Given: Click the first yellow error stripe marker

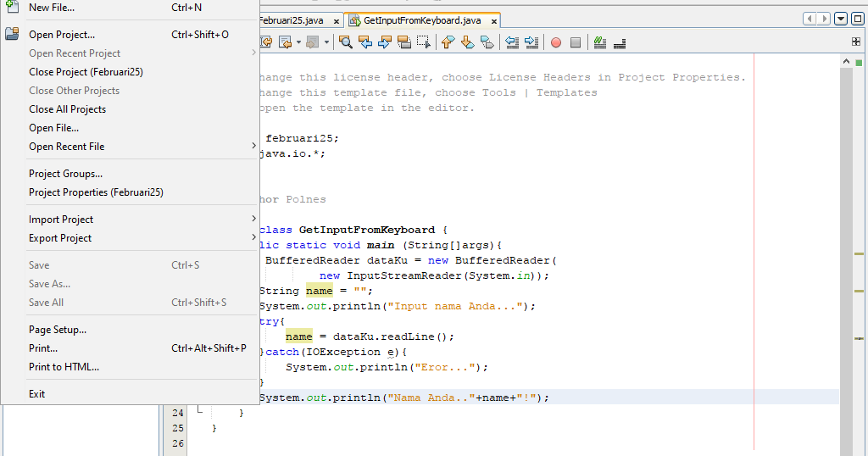Looking at the screenshot, I should pos(859,253).
